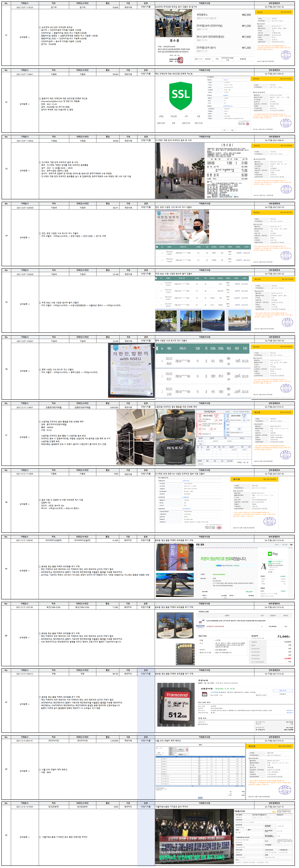This screenshot has width=299, height=868.
Task: Click the green SSL shield icon
Action: click(x=181, y=95)
